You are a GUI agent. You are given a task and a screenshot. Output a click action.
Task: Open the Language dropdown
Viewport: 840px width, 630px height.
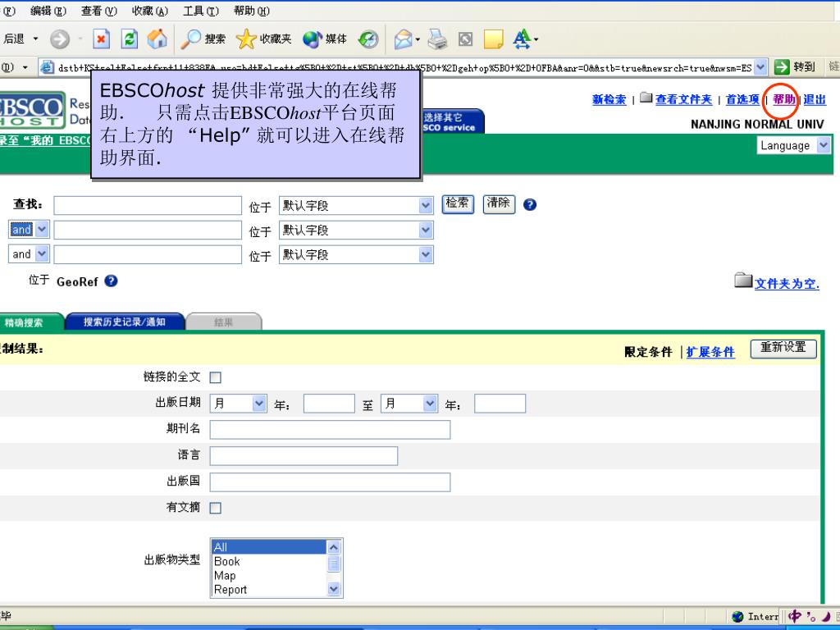[793, 145]
